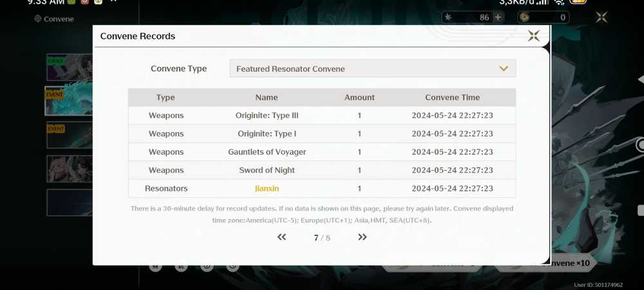Click the battery icon in status bar
Screen dimensions: 644x290
click(578, 2)
